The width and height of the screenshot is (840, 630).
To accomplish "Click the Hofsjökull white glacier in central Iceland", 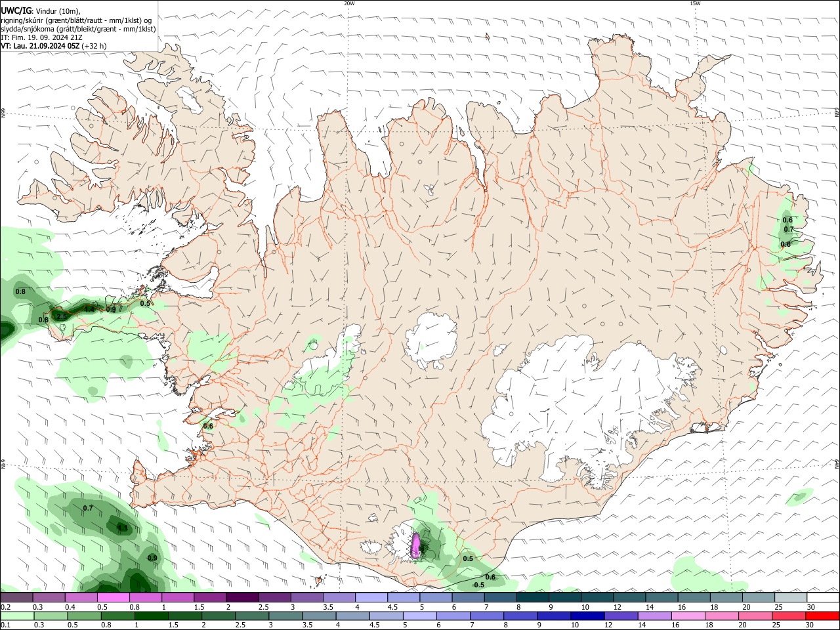I will pyautogui.click(x=430, y=340).
